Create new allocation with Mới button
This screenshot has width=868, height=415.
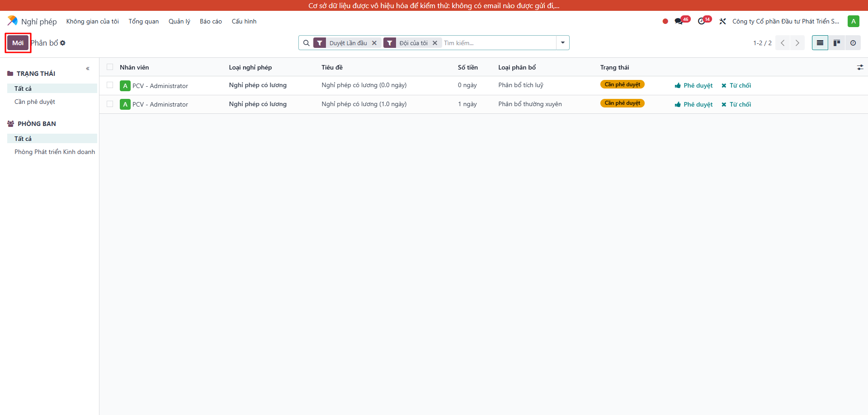[18, 43]
